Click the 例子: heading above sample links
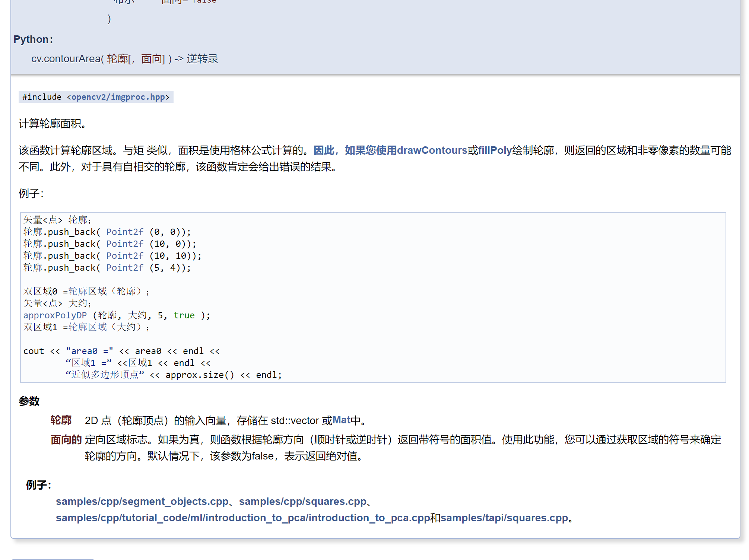The image size is (749, 560). [x=39, y=485]
